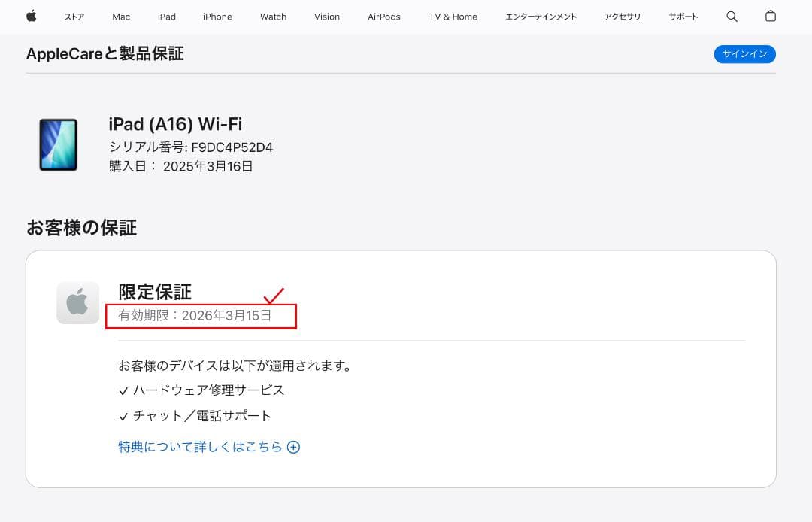Viewport: 812px width, 522px height.
Task: Switch to TV & Home section
Action: point(453,17)
